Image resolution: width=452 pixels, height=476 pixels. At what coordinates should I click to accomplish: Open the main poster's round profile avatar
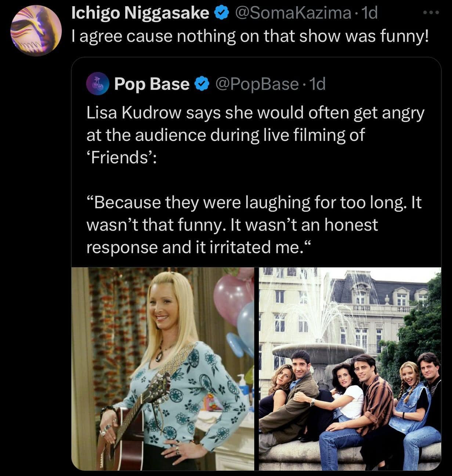(36, 31)
